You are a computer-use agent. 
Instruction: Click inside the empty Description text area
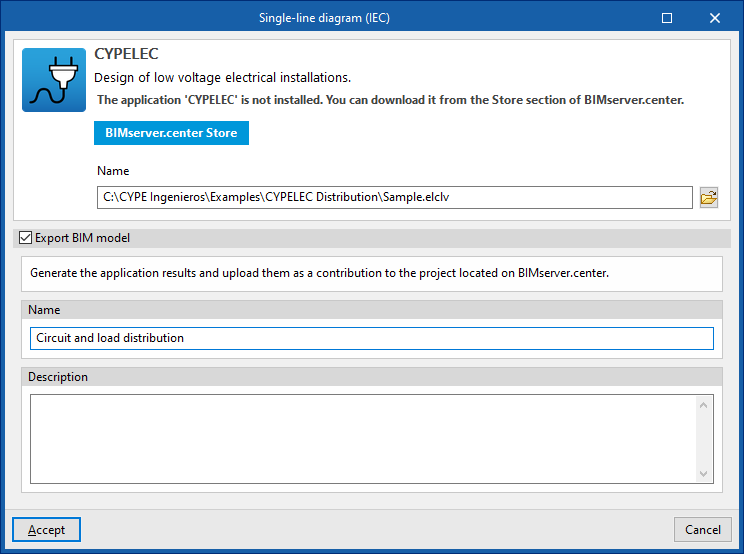click(x=360, y=440)
